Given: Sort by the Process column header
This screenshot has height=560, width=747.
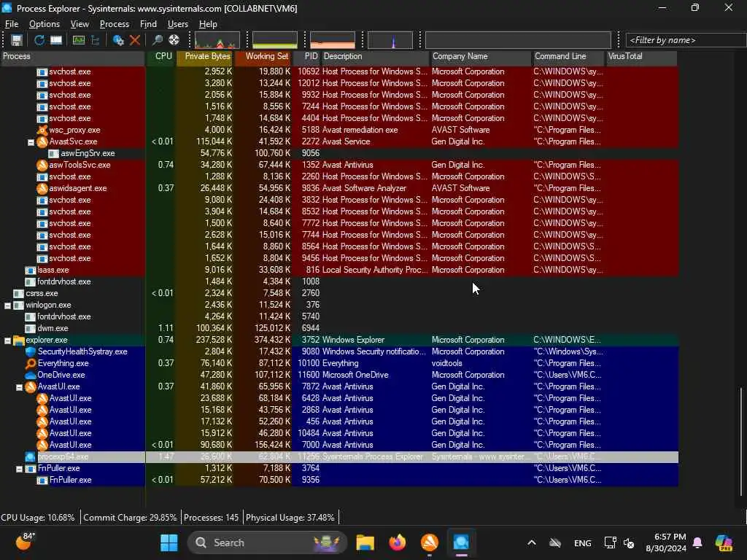Looking at the screenshot, I should (x=72, y=56).
